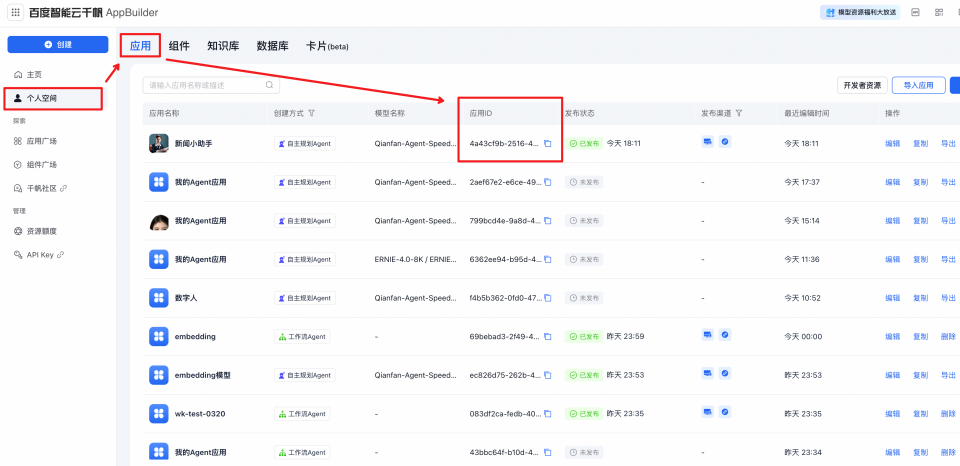The width and height of the screenshot is (960, 466).
Task: Click embedding row first channel icon
Action: tap(708, 334)
